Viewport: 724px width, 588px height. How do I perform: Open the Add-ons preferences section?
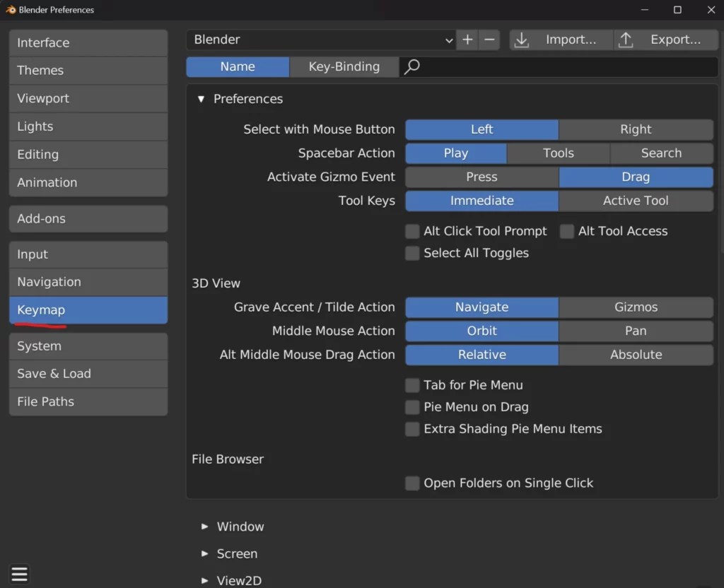click(x=88, y=218)
